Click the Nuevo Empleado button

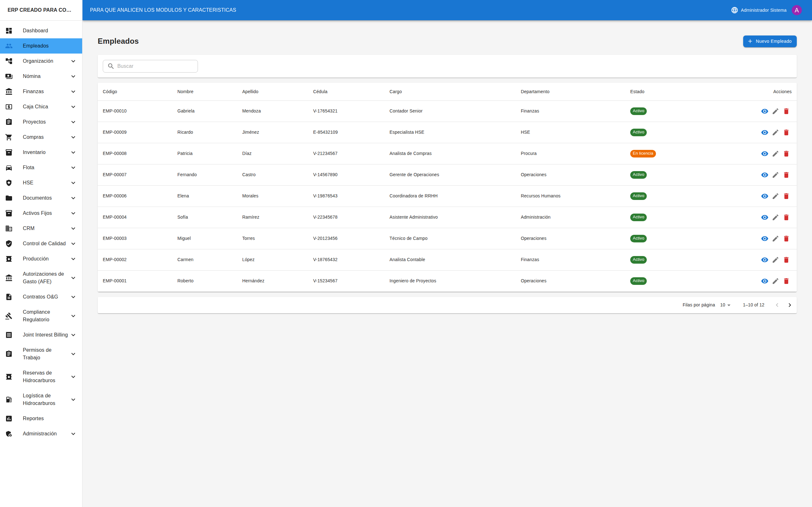coord(769,41)
